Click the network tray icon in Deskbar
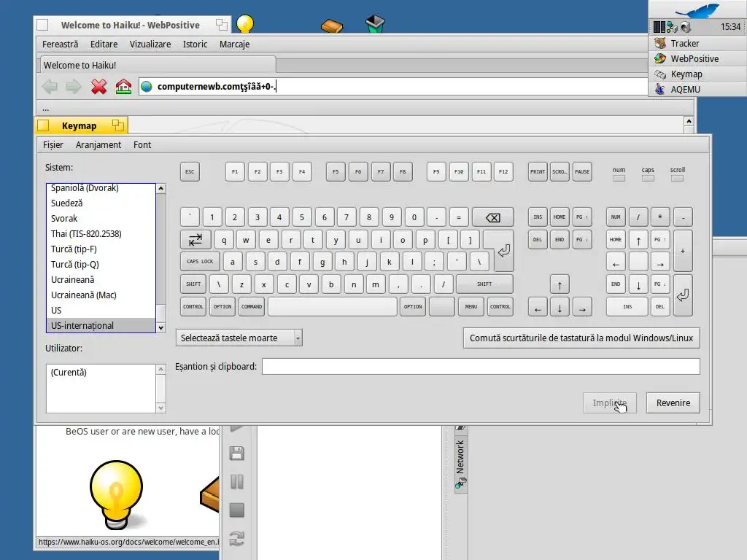The height and width of the screenshot is (560, 747). click(672, 27)
